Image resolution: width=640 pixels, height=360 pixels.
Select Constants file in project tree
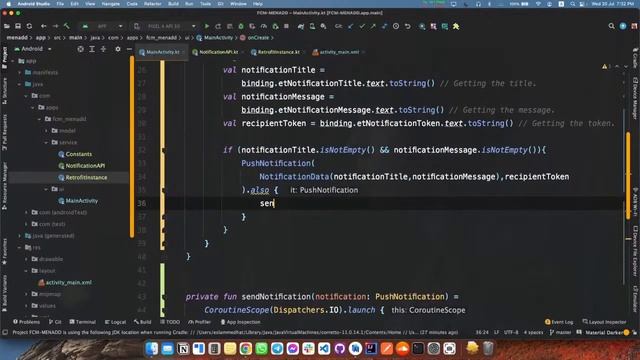pyautogui.click(x=75, y=154)
